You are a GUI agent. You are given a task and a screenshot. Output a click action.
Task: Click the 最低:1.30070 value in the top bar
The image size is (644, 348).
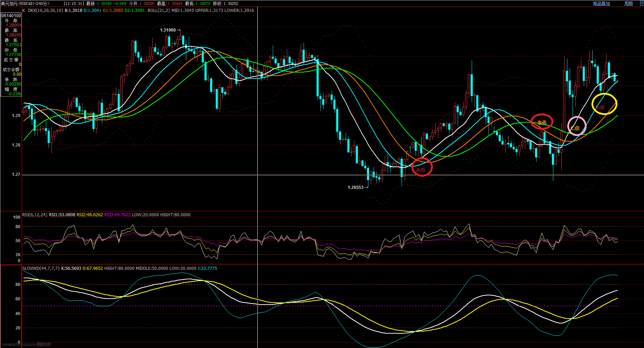[198, 4]
